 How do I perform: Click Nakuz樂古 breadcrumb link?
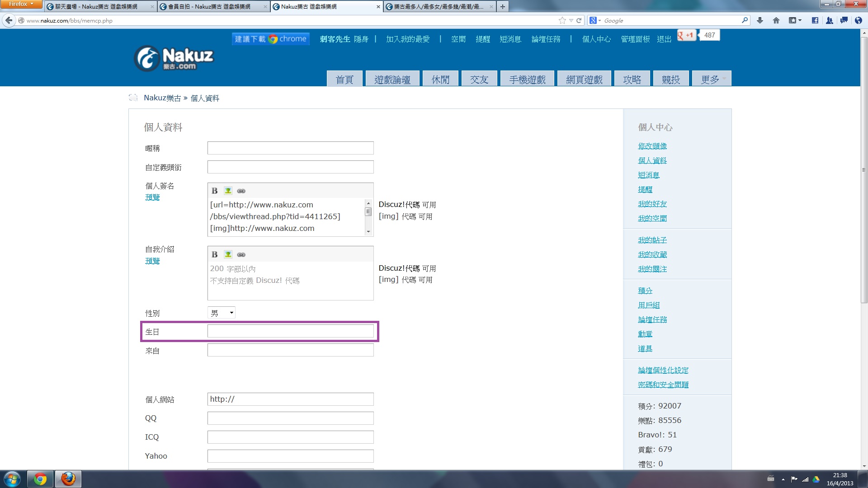(x=162, y=98)
